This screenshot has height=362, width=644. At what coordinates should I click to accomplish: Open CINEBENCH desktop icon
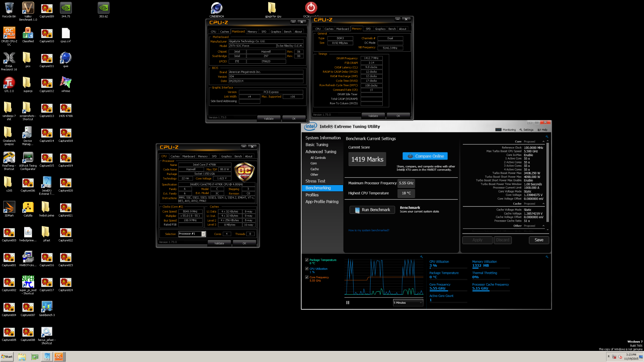[217, 10]
